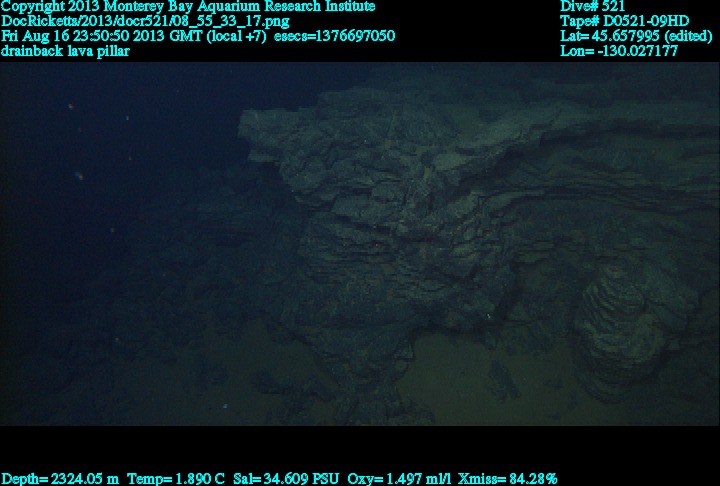Click the caption 'drainback lava pillar'
This screenshot has height=486, width=720.
65,51
